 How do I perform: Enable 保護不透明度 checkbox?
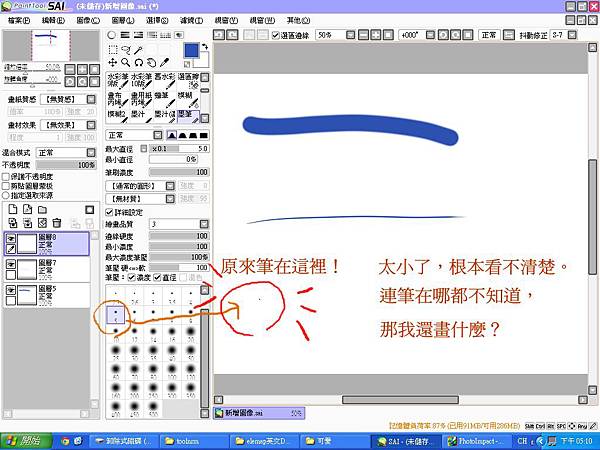6,177
